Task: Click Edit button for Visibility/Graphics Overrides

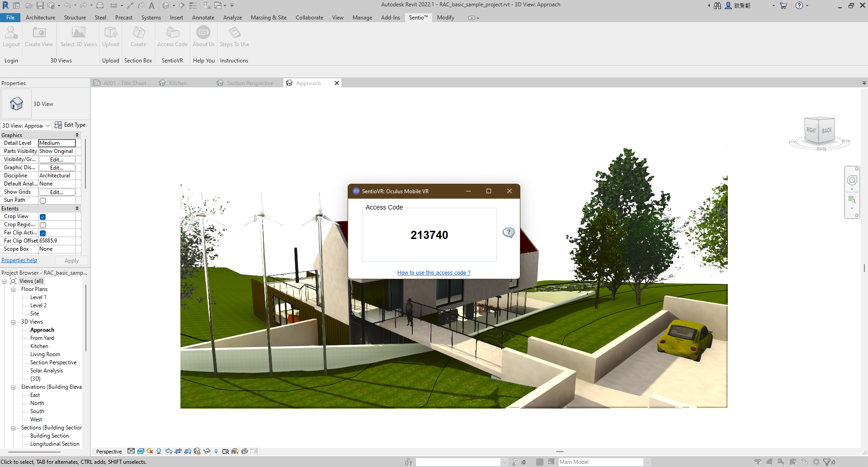Action: click(57, 159)
